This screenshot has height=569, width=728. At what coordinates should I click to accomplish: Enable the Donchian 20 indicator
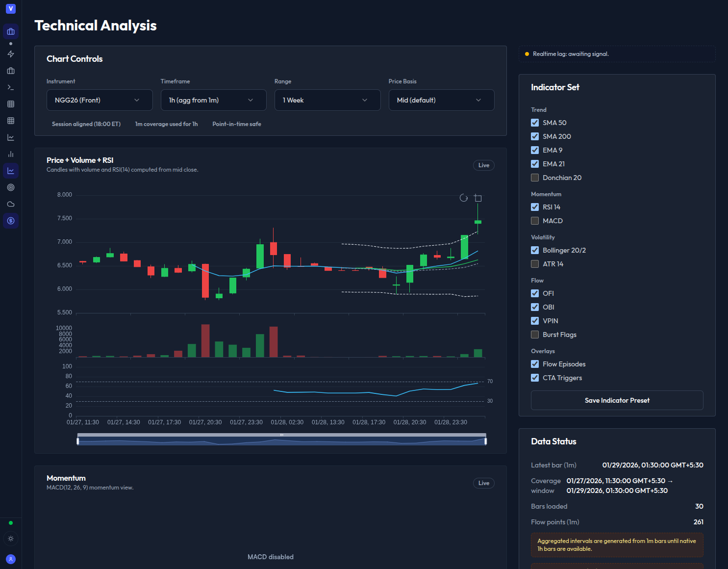pos(534,178)
